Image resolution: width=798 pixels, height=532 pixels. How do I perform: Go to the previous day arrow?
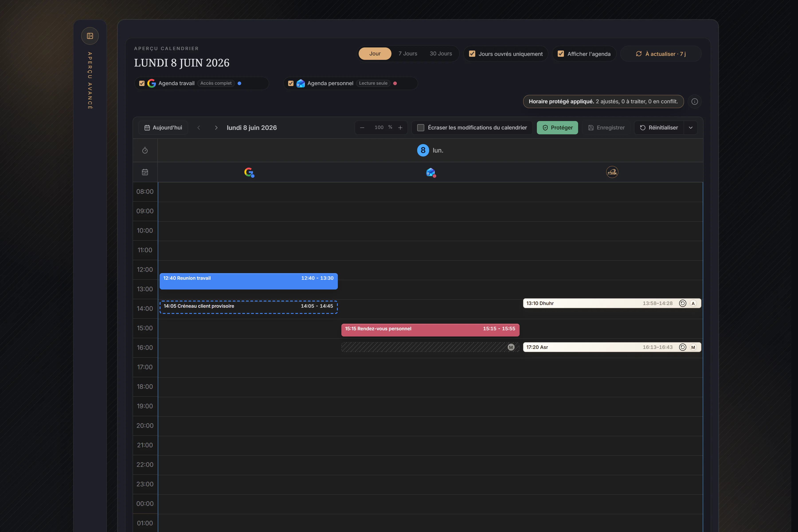pyautogui.click(x=199, y=128)
